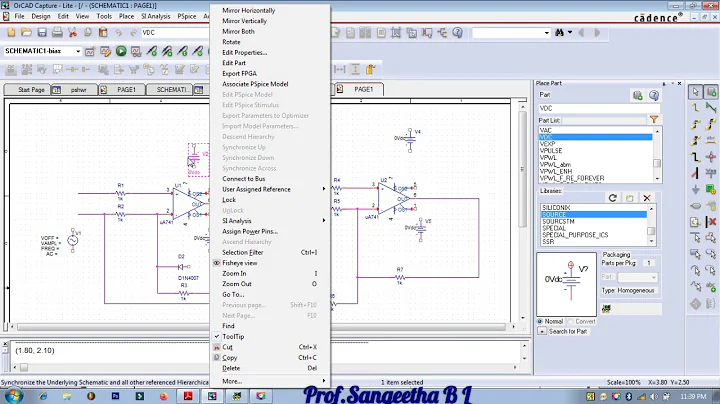Viewport: 720px width, 404px height.
Task: Select the Normal radio button
Action: point(540,321)
